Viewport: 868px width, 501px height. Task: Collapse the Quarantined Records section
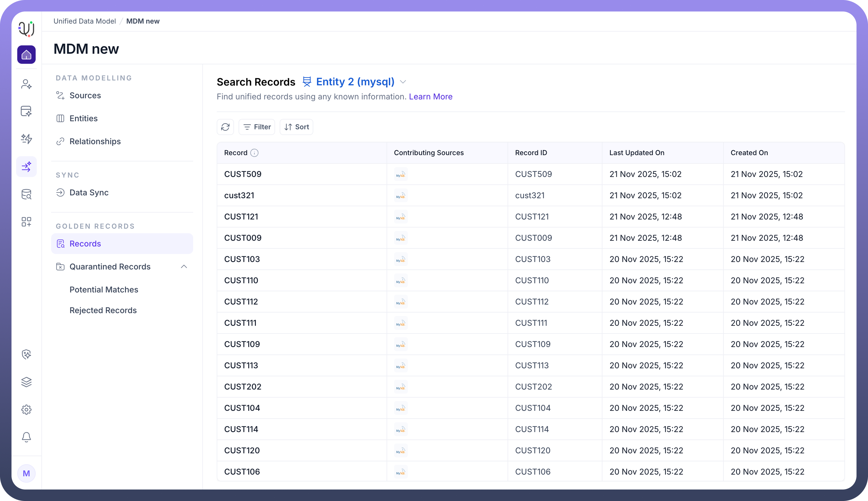pyautogui.click(x=184, y=267)
